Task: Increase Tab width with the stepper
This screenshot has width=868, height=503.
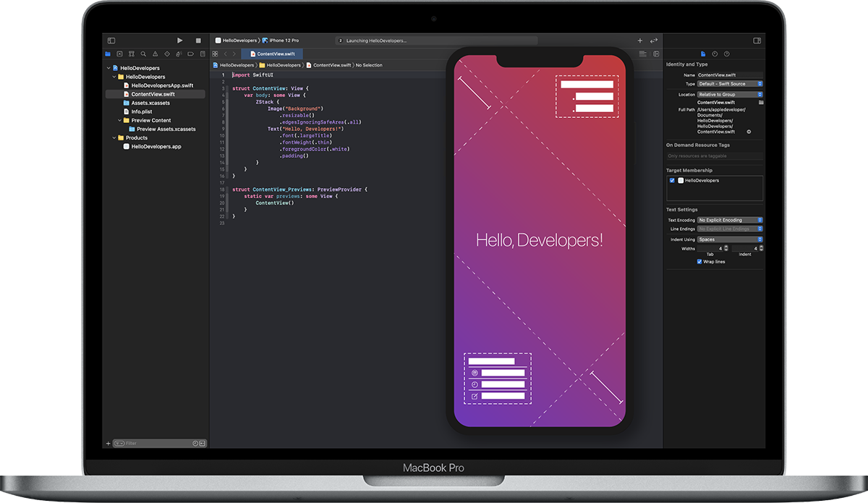Action: click(726, 247)
